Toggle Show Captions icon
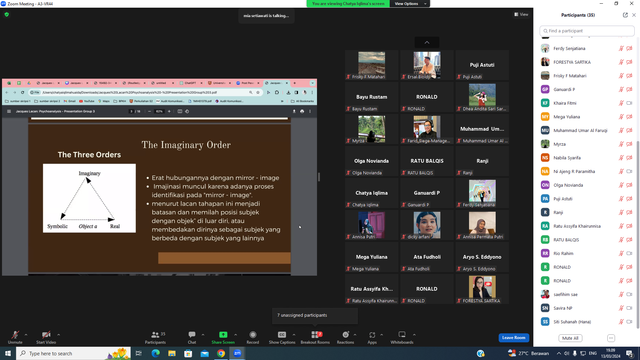The height and width of the screenshot is (360, 640). [282, 335]
